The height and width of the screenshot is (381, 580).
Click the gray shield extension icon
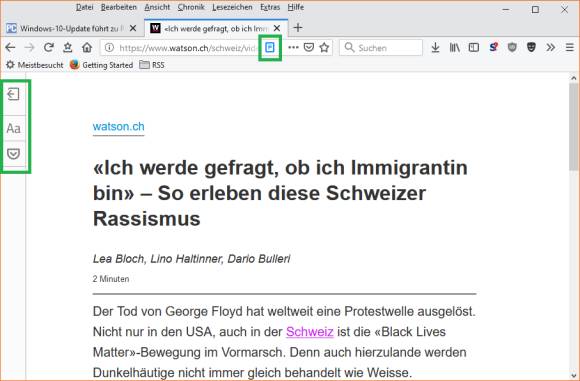[512, 47]
